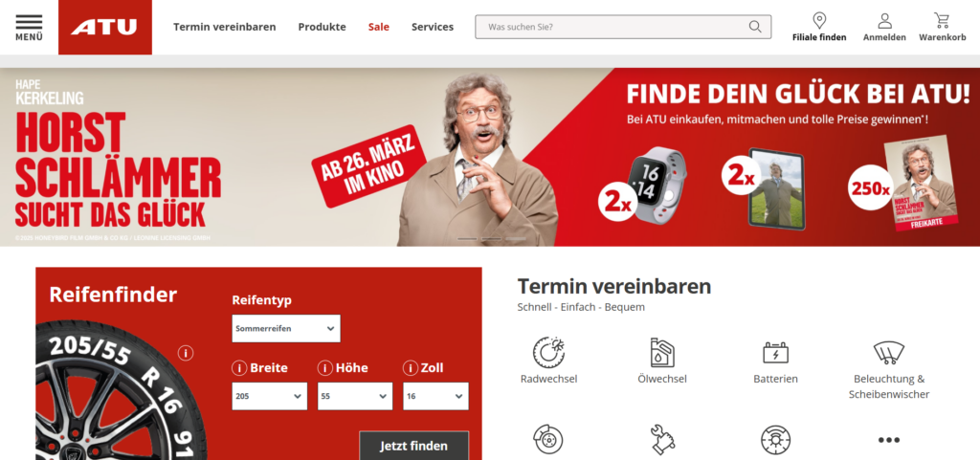Select Beleuchtung & Scheibenwischer icon
The height and width of the screenshot is (460, 980).
click(889, 353)
